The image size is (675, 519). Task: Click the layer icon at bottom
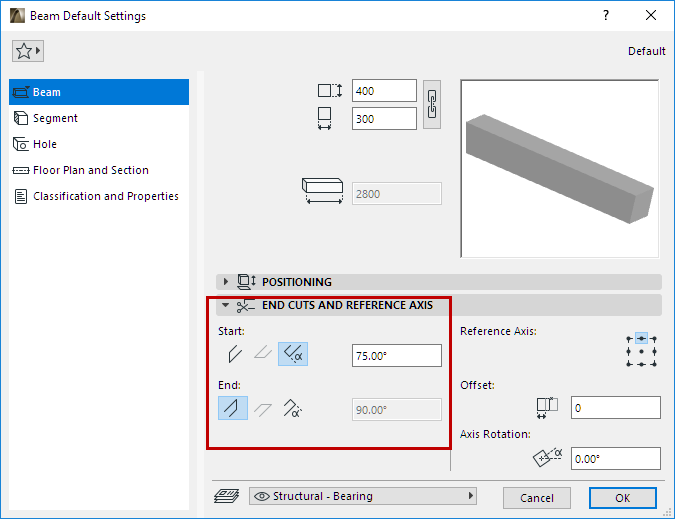pyautogui.click(x=226, y=496)
